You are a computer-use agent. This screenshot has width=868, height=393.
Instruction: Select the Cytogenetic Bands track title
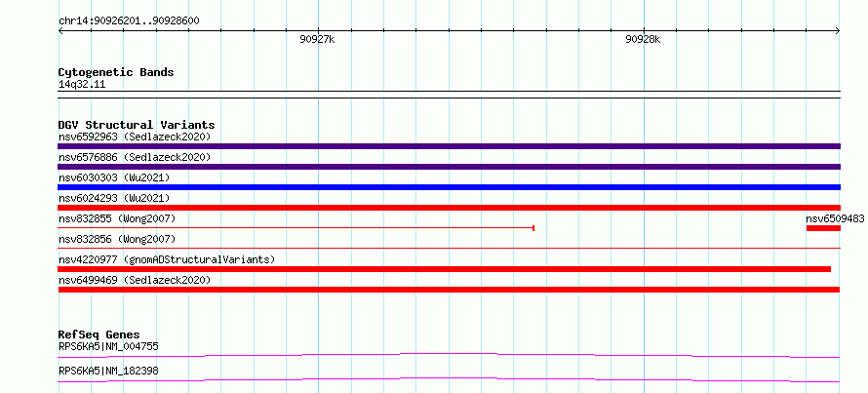click(116, 72)
